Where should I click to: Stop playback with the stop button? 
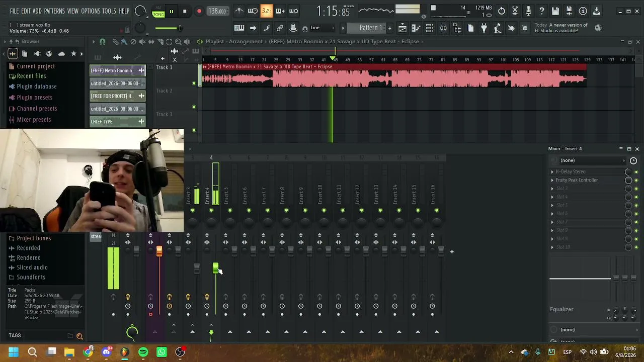185,11
